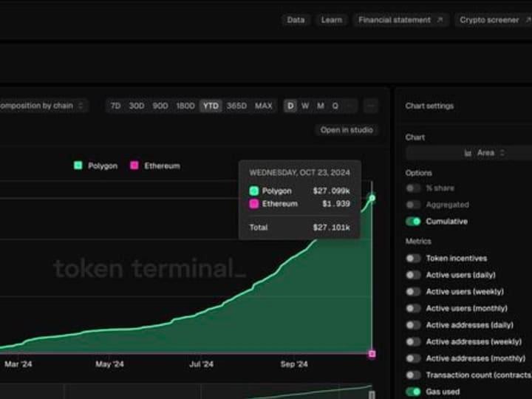
Task: Select the 7D time range
Action: (x=115, y=106)
